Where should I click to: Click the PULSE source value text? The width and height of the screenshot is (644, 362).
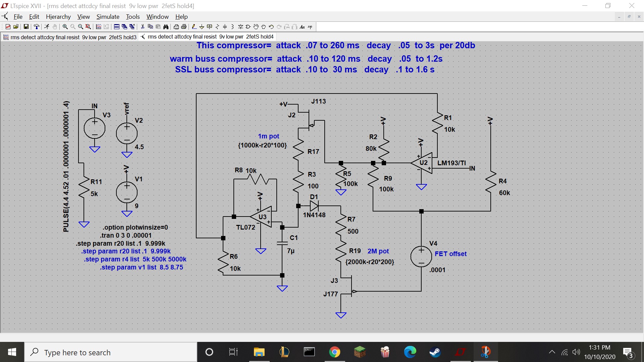[x=66, y=167]
